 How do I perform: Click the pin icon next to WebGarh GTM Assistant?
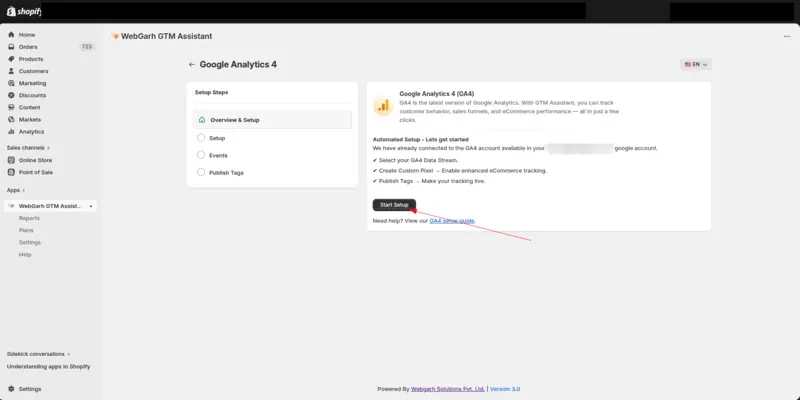[x=91, y=206]
